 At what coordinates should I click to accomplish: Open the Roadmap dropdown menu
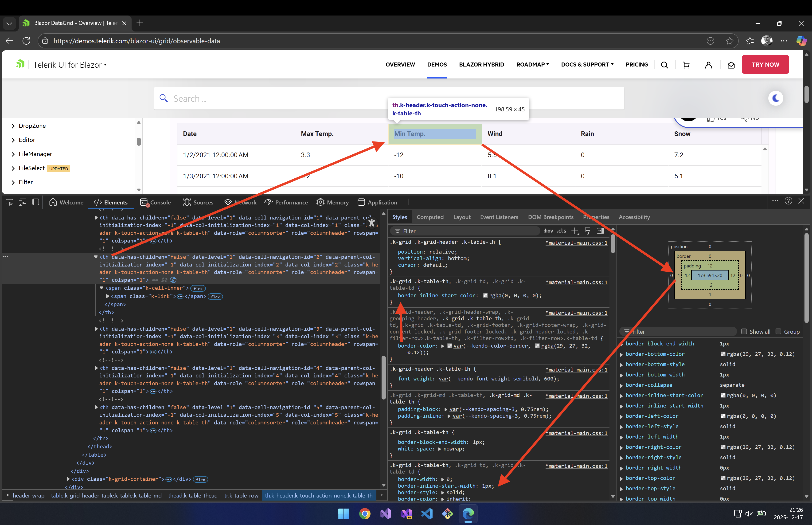(532, 64)
